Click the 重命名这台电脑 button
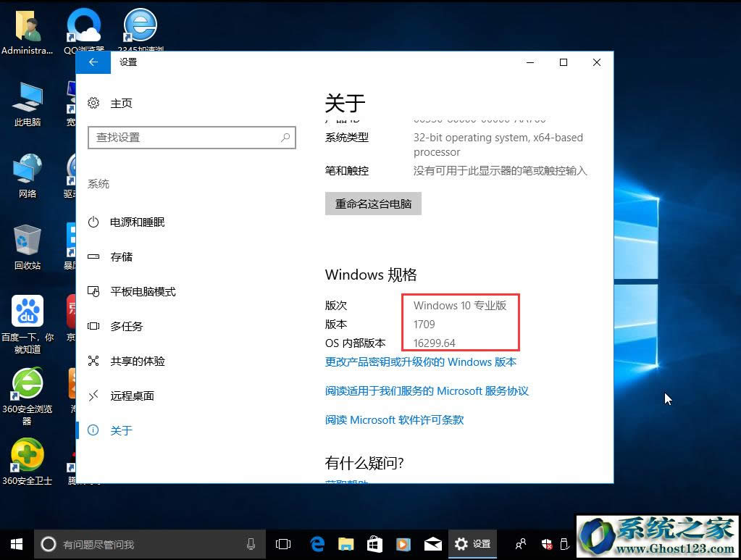The image size is (741, 560). [373, 204]
